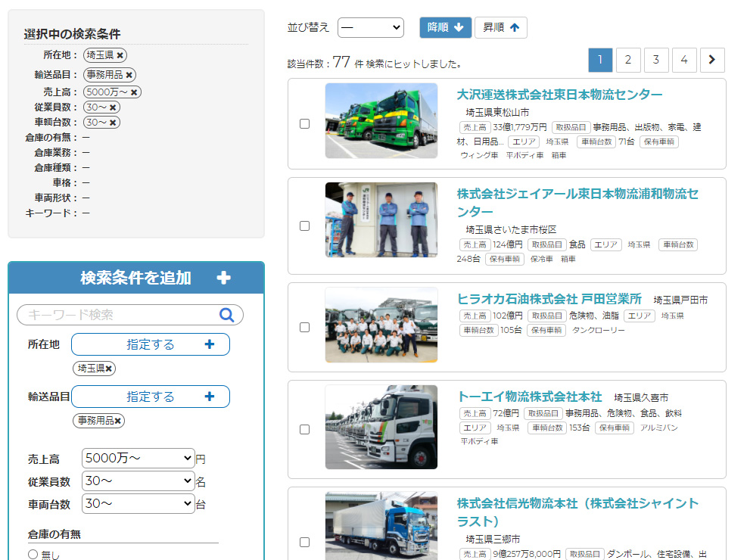747x560 pixels.
Task: Remove the 30~ vehicle count tag
Action: 113,123
